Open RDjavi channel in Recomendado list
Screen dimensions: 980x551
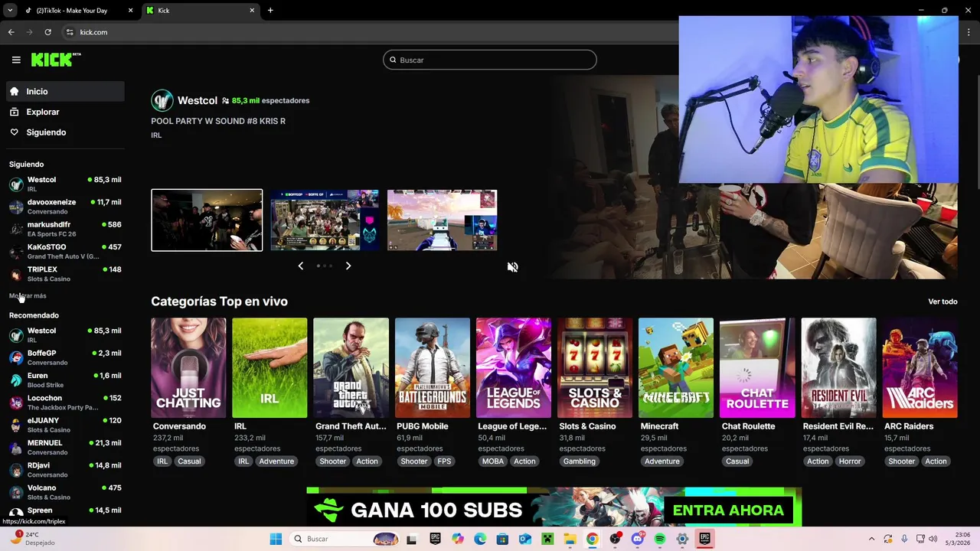[65, 470]
